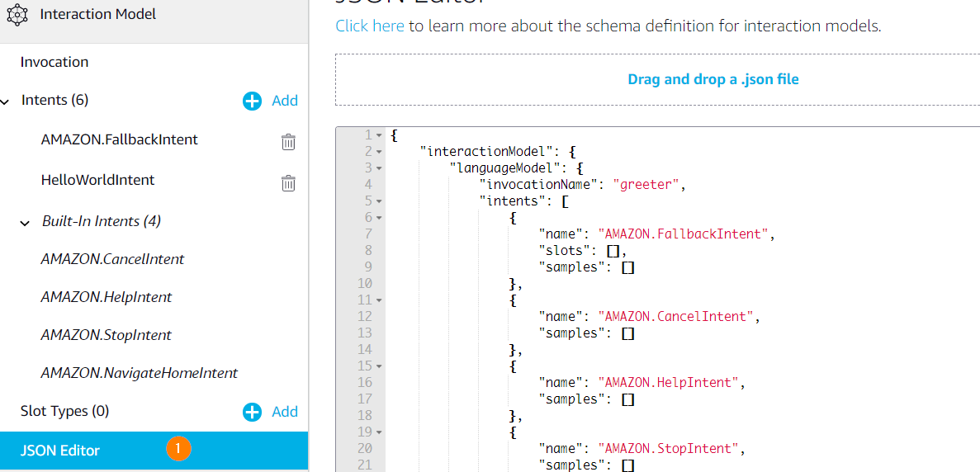Screen dimensions: 980x472
Task: Click plus icon next to Slot Types
Action: [252, 412]
